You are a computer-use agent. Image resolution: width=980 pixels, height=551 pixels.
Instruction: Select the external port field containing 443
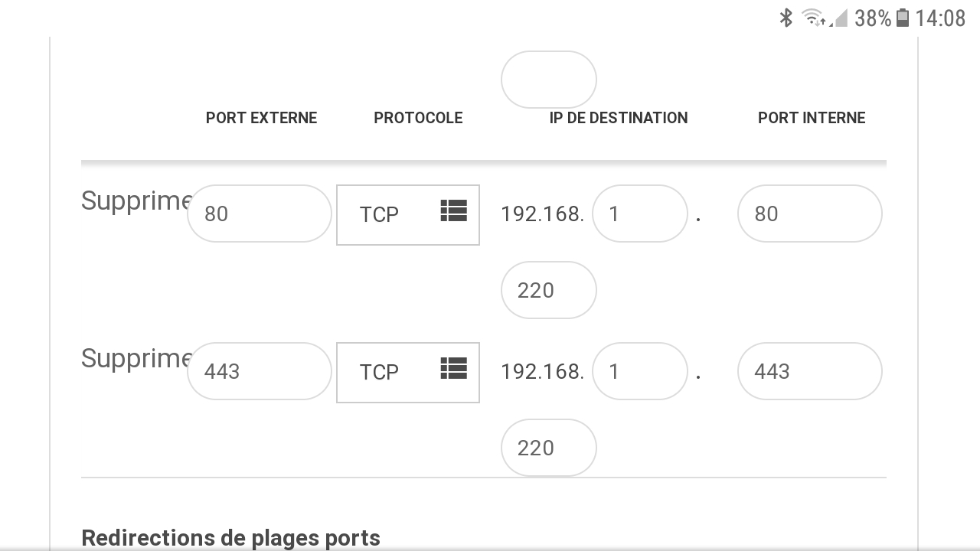coord(260,371)
